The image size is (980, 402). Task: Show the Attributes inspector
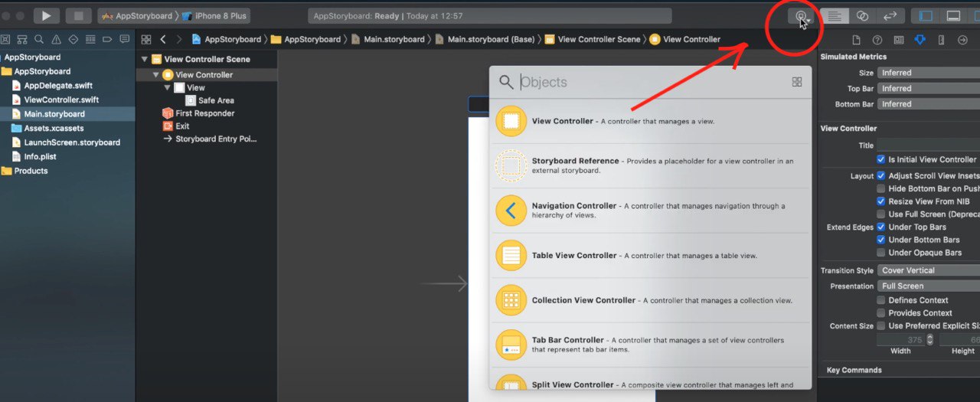coord(920,40)
